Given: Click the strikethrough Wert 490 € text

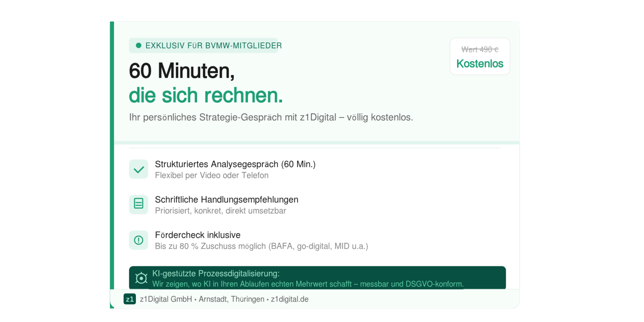Looking at the screenshot, I should tap(480, 50).
